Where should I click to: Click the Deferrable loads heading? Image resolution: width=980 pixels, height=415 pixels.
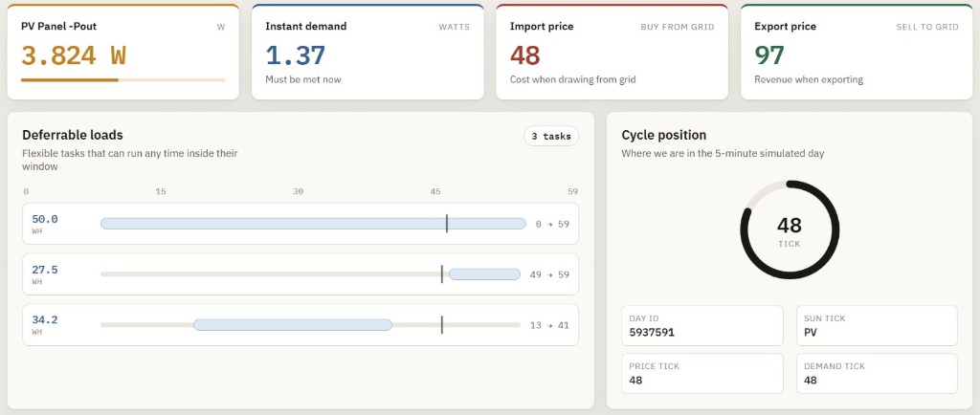pos(73,135)
